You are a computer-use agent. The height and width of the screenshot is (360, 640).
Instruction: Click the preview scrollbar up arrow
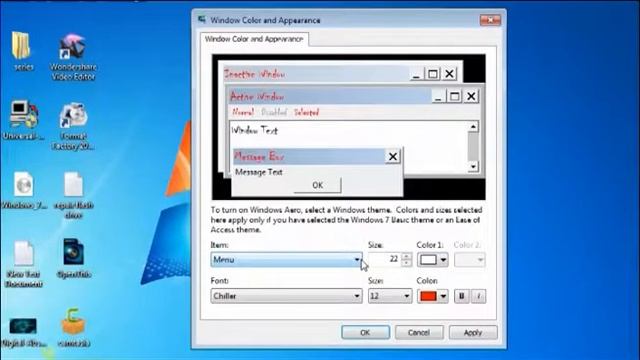[x=473, y=127]
